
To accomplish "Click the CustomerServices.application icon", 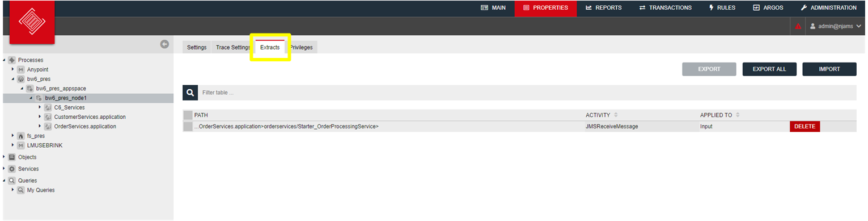I will point(48,117).
